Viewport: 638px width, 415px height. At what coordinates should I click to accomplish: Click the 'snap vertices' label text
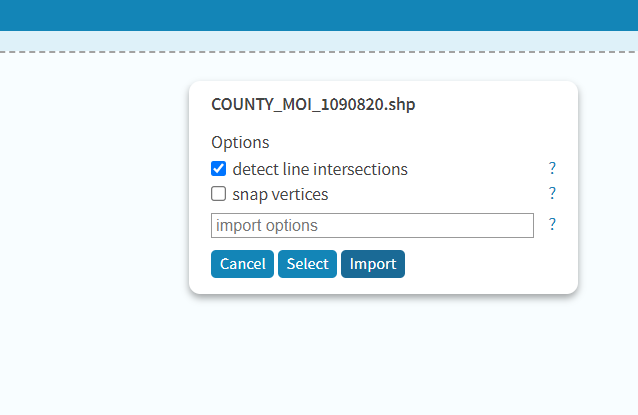[x=280, y=194]
